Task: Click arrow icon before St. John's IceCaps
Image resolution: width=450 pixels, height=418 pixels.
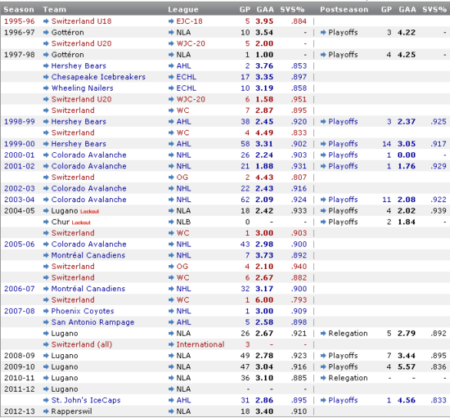Action: pyautogui.click(x=46, y=400)
